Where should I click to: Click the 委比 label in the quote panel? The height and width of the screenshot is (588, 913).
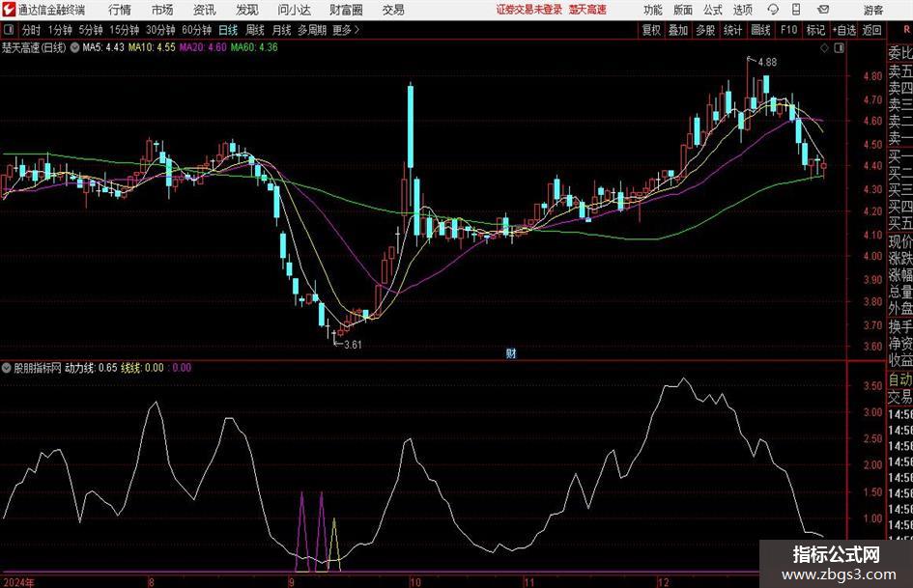pos(900,53)
